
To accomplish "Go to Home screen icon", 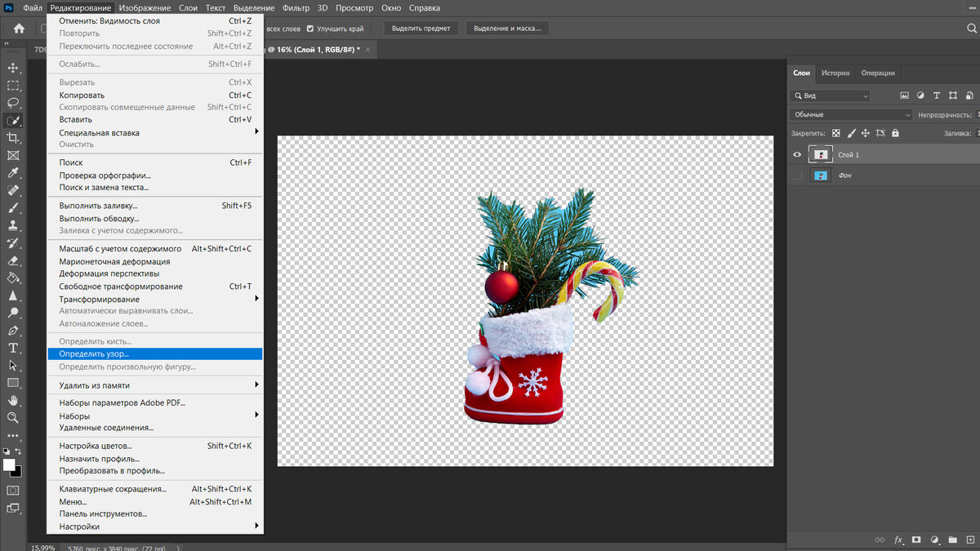I will (x=19, y=29).
